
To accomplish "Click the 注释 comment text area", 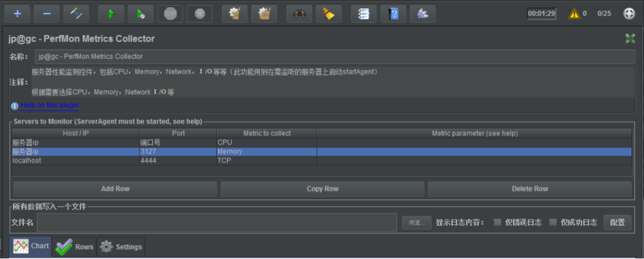I will (x=333, y=82).
